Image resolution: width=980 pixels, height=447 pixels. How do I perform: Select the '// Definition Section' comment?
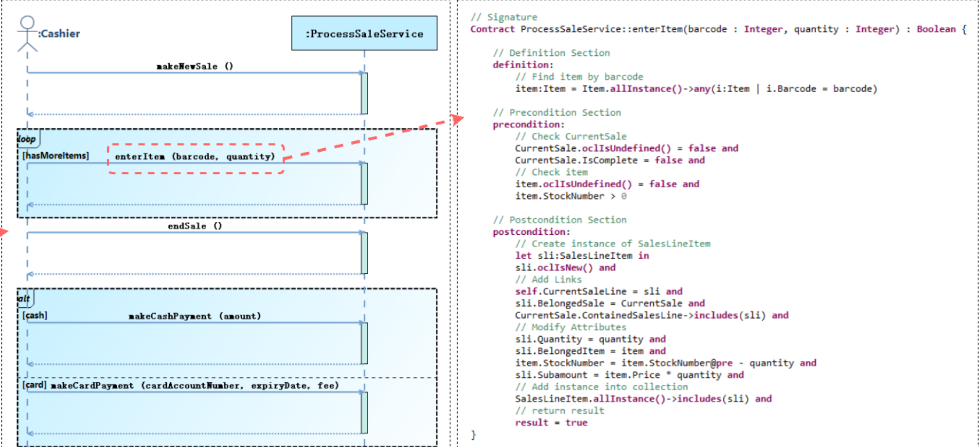coord(551,53)
